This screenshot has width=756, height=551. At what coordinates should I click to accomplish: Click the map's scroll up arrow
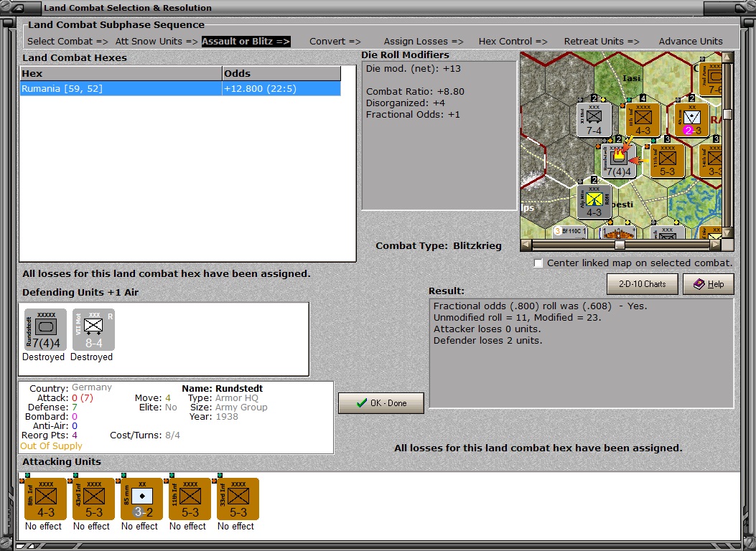[x=727, y=57]
